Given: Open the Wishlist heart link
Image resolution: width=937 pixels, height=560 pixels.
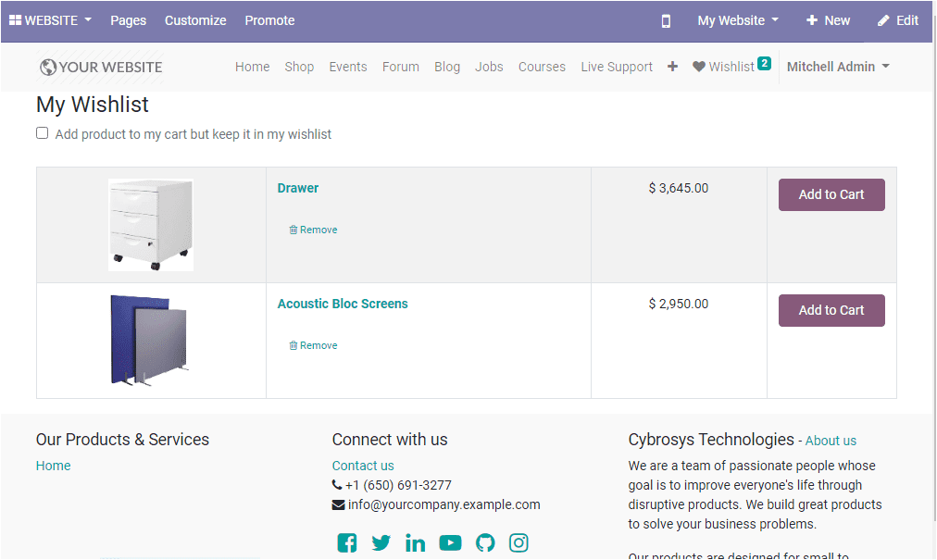Looking at the screenshot, I should point(724,67).
